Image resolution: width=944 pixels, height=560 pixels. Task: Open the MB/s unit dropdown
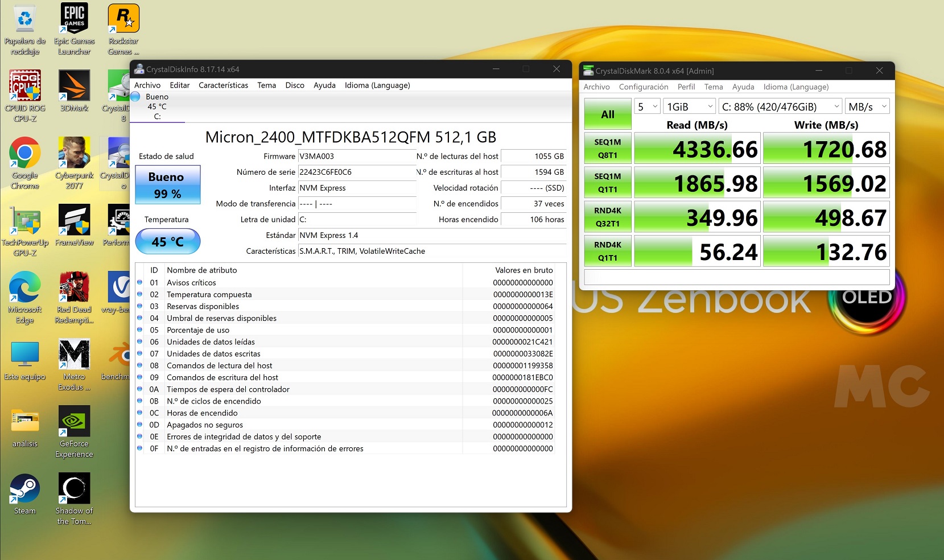[x=867, y=106]
